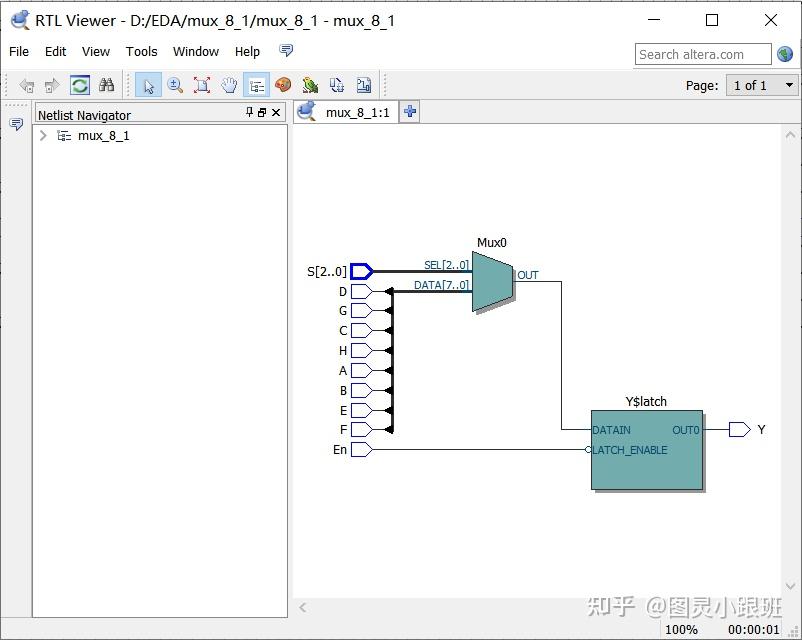Close the Netlist Navigator panel
The image size is (802, 640).
pos(276,112)
